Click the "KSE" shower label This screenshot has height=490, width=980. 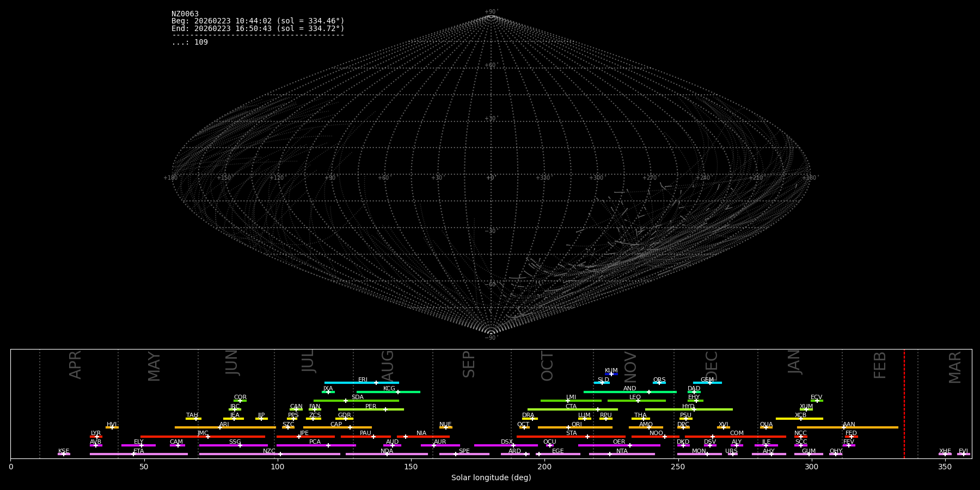64,451
